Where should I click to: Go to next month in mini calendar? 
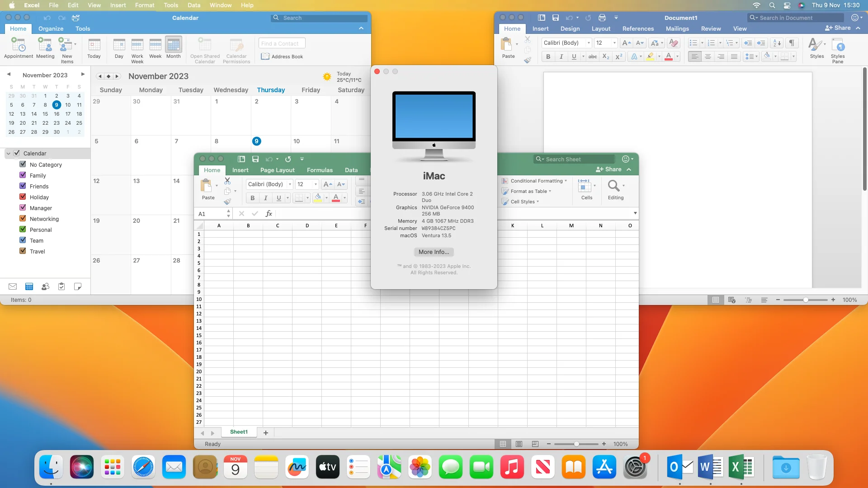[83, 75]
